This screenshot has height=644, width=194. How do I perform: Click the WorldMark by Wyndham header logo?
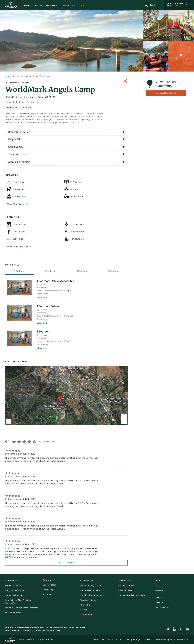[x=11, y=5]
